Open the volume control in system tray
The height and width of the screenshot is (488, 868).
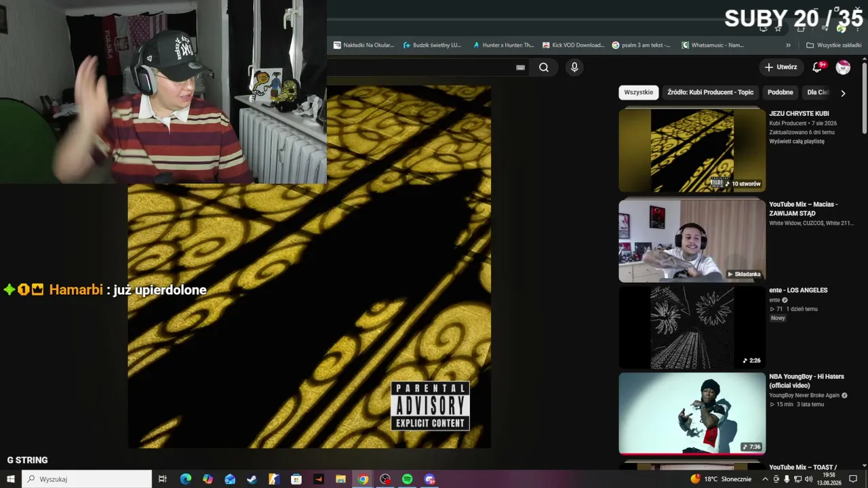808,479
